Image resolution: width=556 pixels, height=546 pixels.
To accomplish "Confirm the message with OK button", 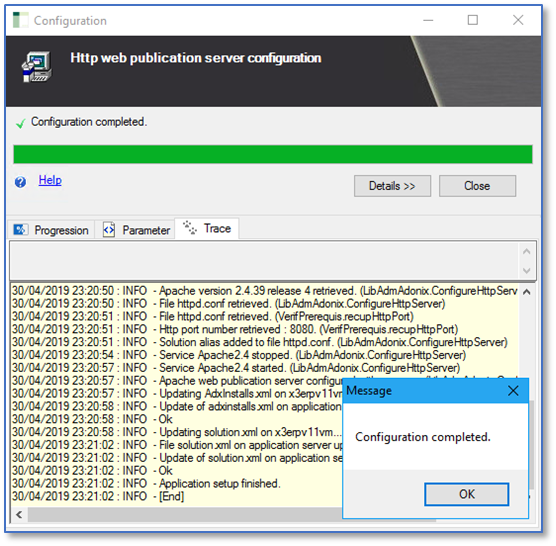I will pyautogui.click(x=466, y=494).
